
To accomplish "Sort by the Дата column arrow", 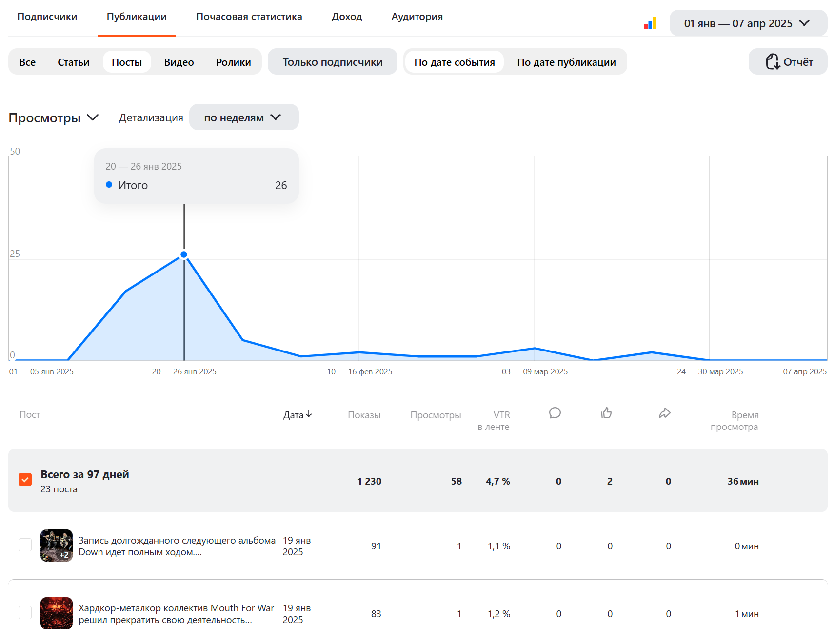I will click(309, 414).
